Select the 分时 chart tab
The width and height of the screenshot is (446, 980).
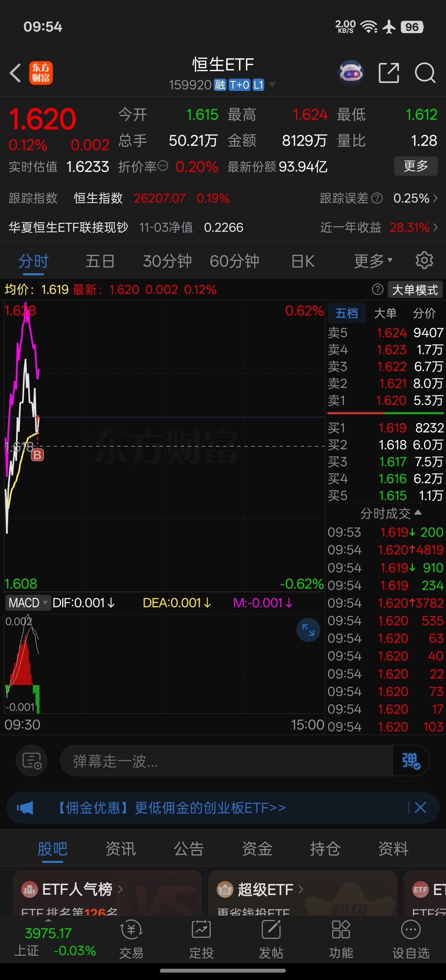[x=34, y=262]
